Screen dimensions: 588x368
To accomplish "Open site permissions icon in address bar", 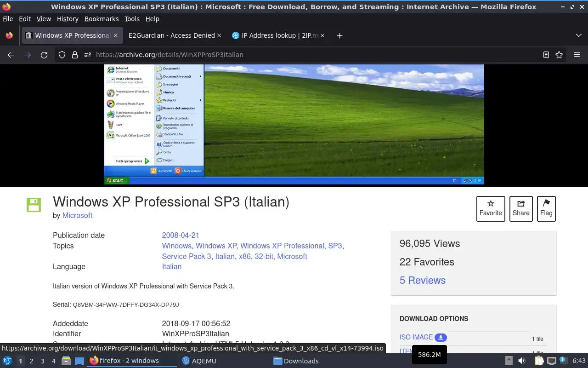I will [x=88, y=55].
